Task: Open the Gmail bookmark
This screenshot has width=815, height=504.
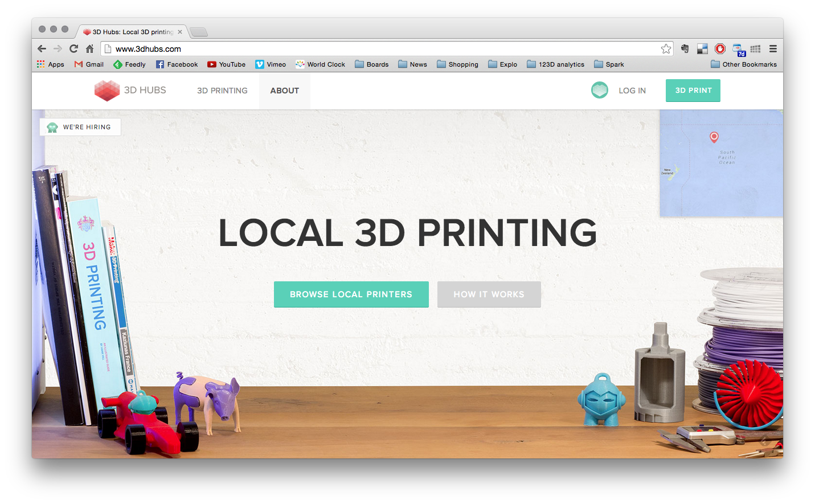Action: [89, 64]
